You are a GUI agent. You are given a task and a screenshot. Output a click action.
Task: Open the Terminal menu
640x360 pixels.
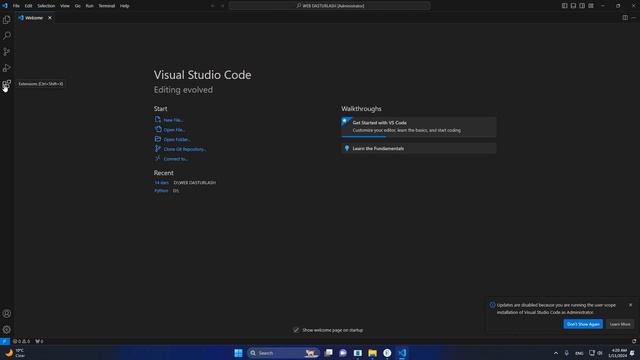107,6
